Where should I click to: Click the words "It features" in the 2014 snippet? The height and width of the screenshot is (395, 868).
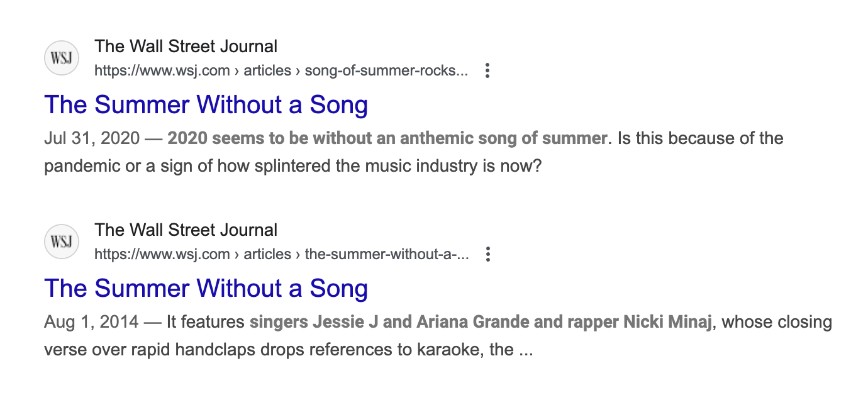tap(206, 322)
